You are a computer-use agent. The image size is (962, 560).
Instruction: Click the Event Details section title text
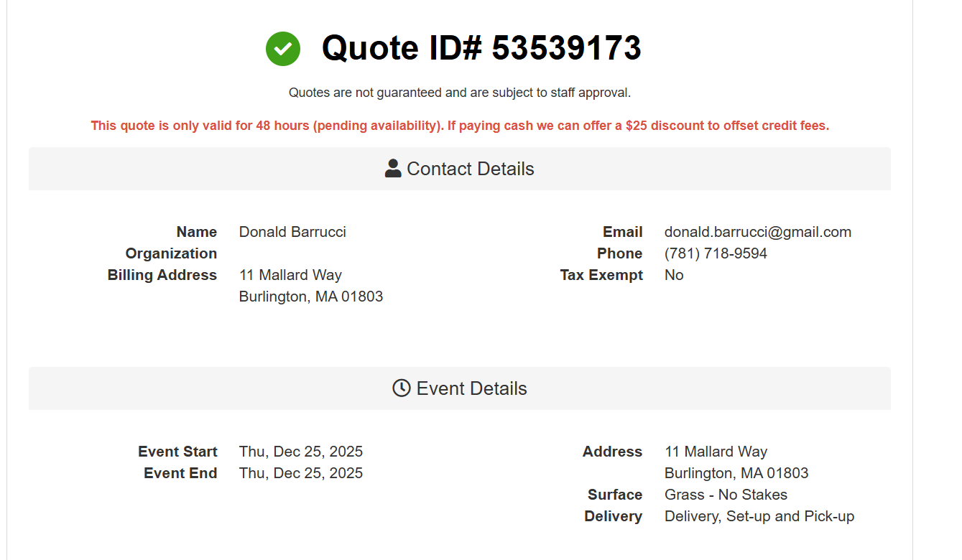tap(472, 388)
